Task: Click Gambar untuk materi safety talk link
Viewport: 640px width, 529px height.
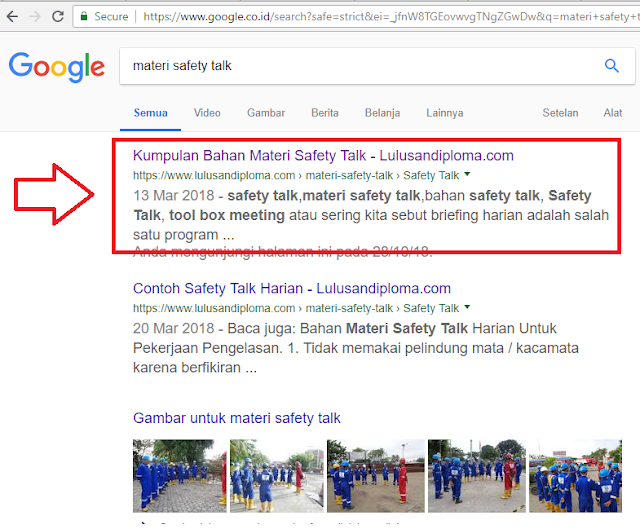Action: 237,417
